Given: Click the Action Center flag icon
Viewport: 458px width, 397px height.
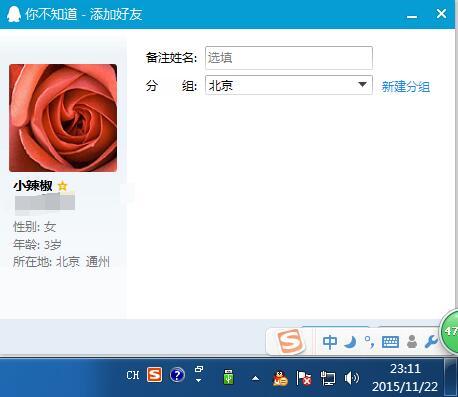Looking at the screenshot, I should pyautogui.click(x=304, y=378).
